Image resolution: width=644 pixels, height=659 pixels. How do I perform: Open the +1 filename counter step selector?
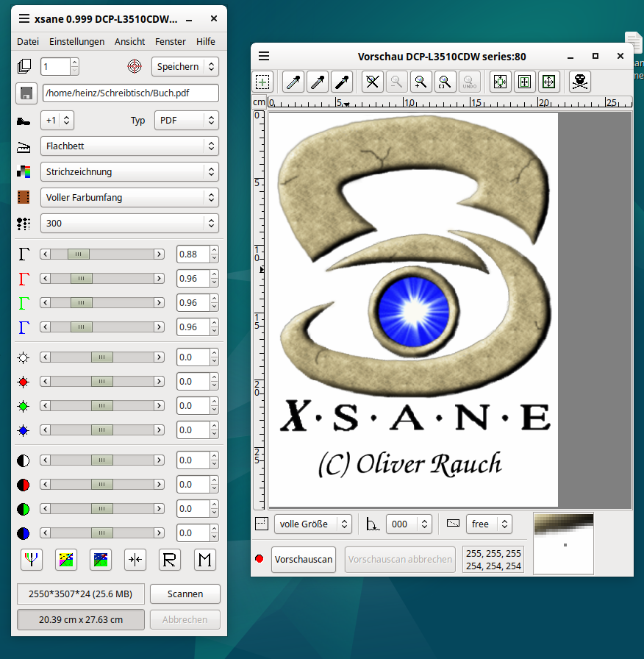point(57,120)
